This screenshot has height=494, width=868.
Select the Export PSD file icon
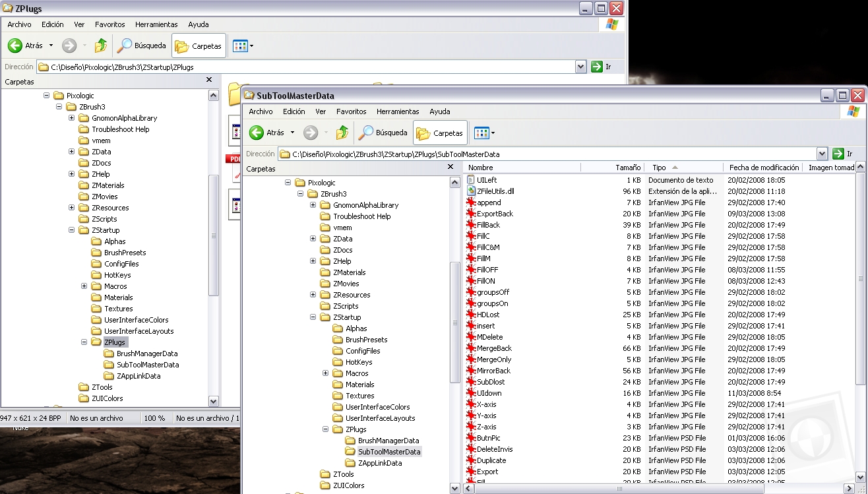click(x=471, y=471)
